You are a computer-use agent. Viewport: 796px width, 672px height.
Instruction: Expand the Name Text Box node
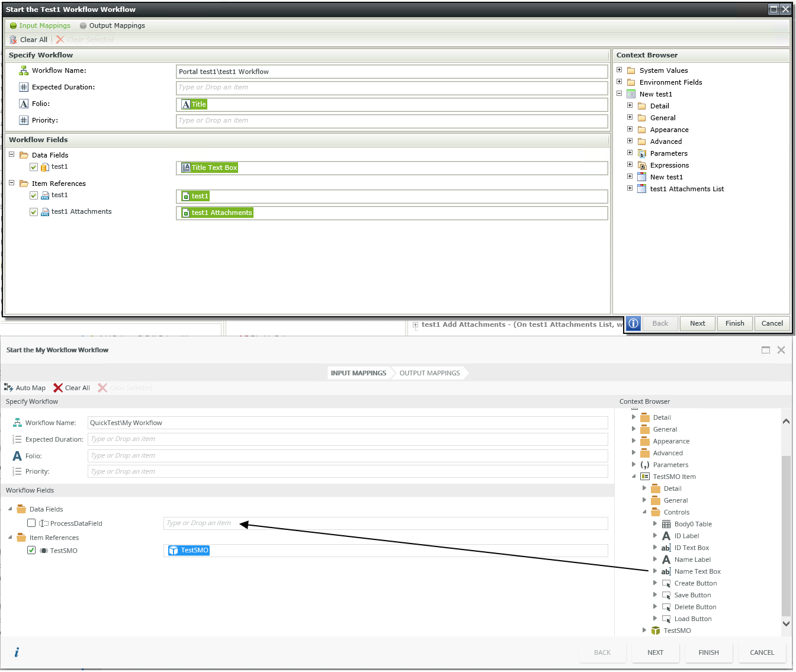click(655, 571)
